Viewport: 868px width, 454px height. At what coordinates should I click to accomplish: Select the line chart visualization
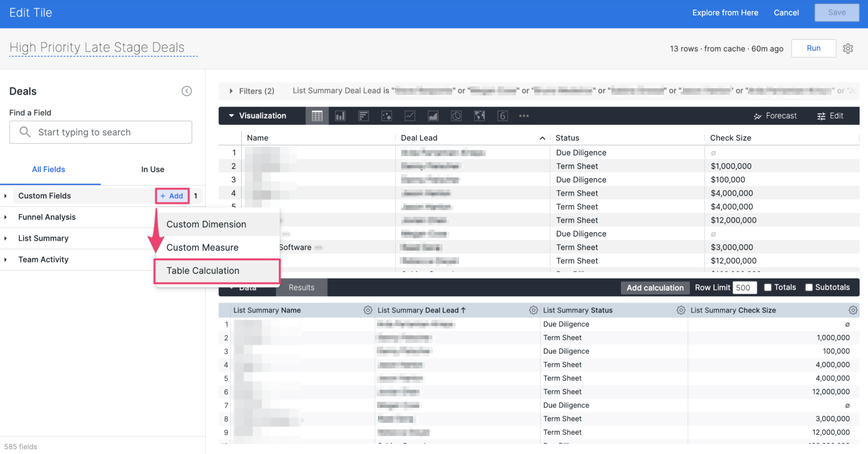[x=410, y=115]
